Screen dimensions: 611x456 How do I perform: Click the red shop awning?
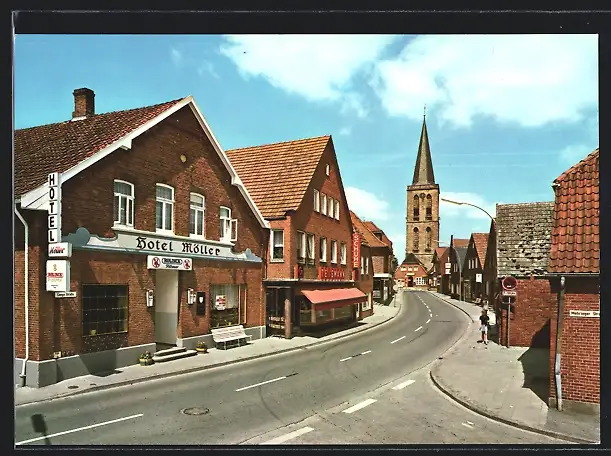point(333,296)
